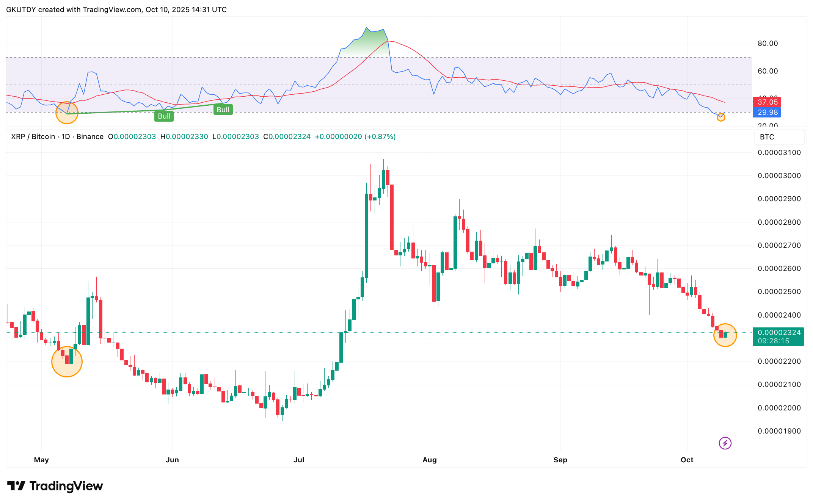The width and height of the screenshot is (813, 504).
Task: Click the purple lightning bolt icon near the chart bottom
Action: 725,443
